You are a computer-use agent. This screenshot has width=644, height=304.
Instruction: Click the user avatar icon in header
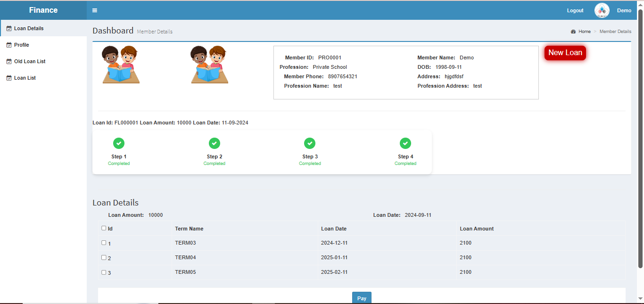602,10
